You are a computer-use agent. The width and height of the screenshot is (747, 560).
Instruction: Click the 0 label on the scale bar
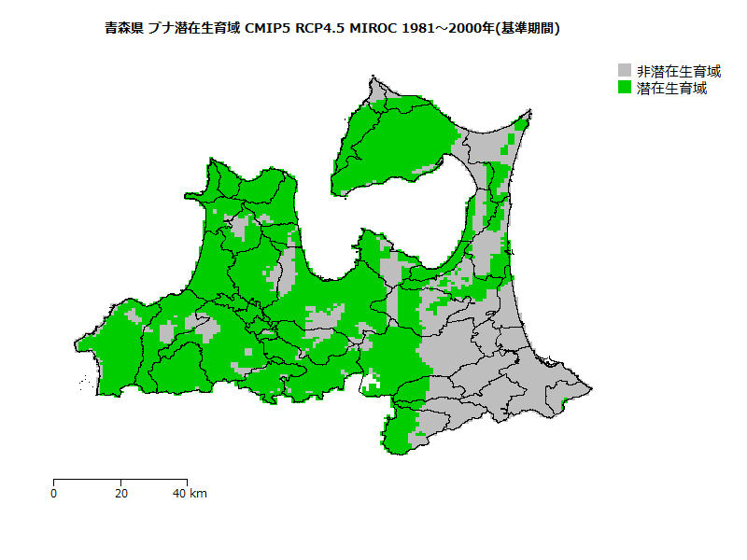(x=53, y=494)
